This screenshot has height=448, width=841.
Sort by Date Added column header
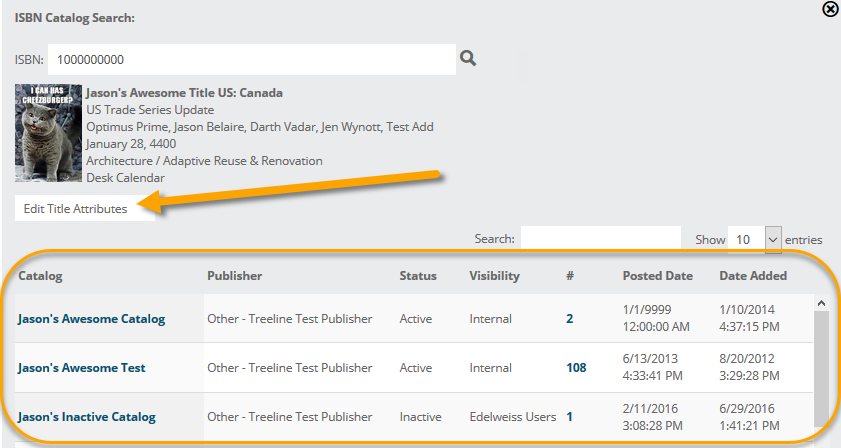(x=753, y=275)
